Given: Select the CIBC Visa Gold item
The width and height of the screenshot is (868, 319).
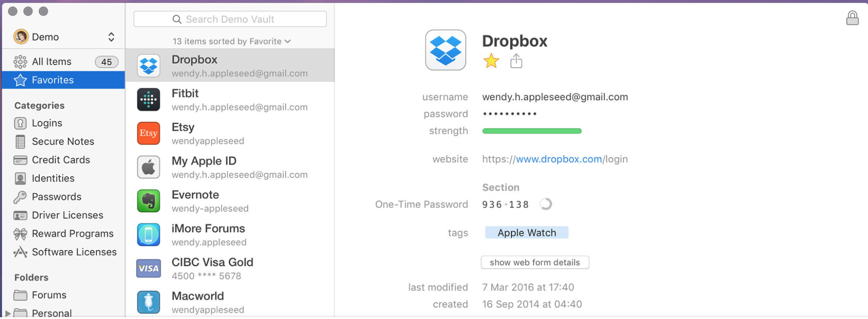Looking at the screenshot, I should [230, 268].
